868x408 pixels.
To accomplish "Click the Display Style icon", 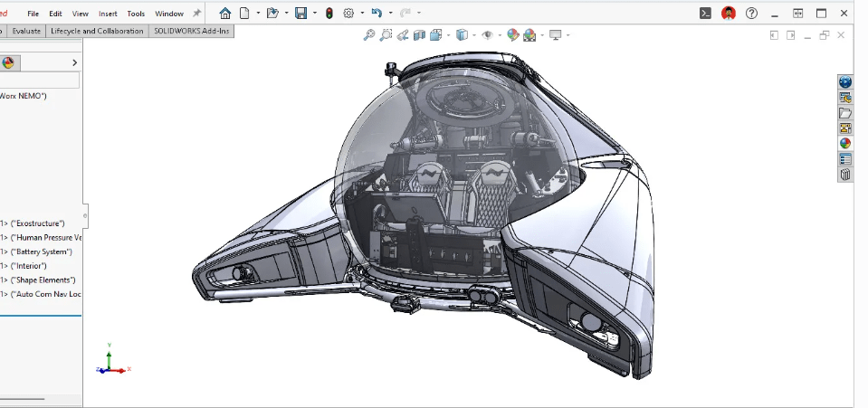I will click(x=462, y=35).
